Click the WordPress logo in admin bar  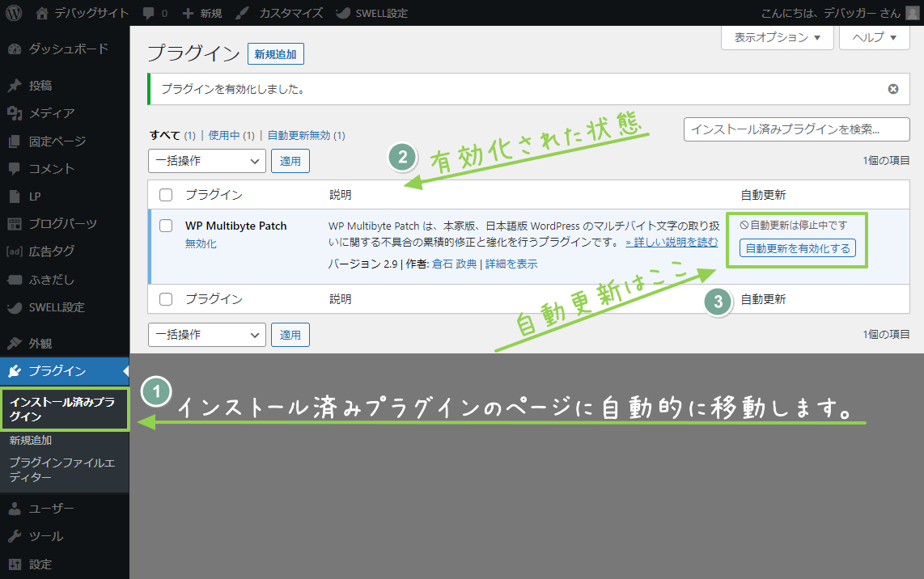coord(15,13)
